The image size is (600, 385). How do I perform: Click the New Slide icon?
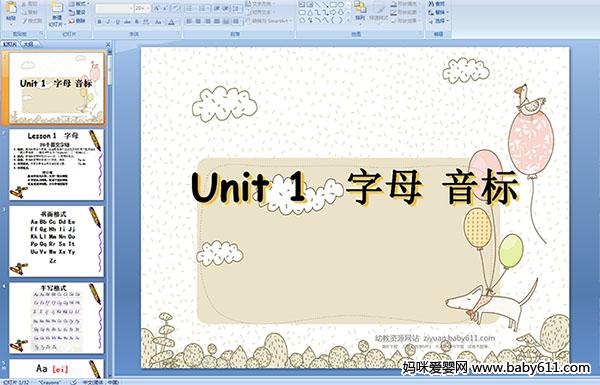click(x=57, y=14)
